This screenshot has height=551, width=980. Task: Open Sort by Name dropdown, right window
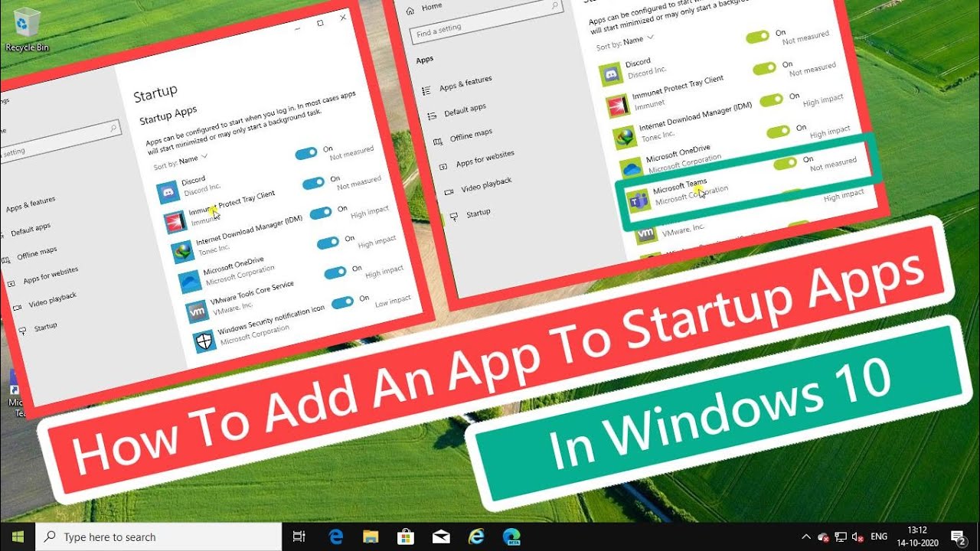point(626,41)
